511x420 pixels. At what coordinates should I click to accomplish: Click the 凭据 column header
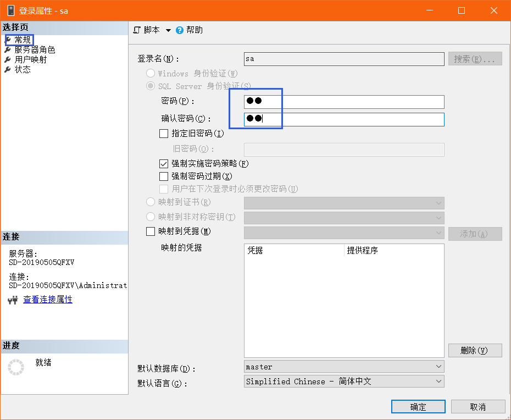[x=294, y=251]
